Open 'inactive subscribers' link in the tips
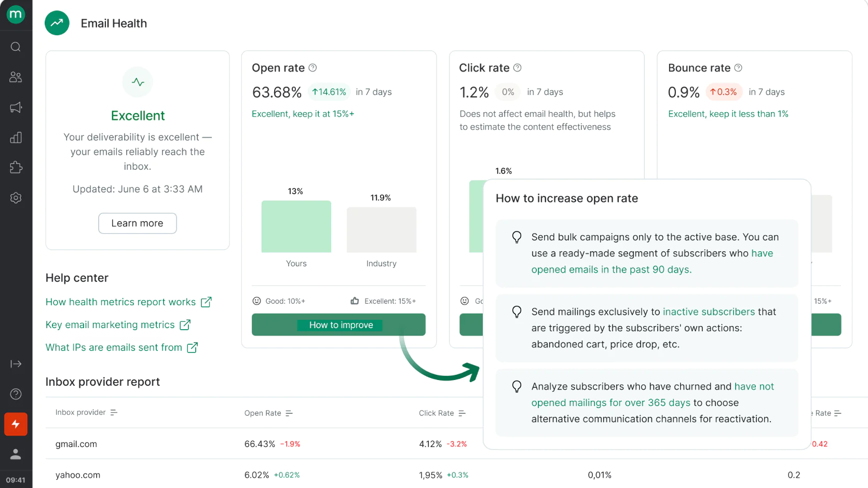This screenshot has width=868, height=488. (709, 312)
